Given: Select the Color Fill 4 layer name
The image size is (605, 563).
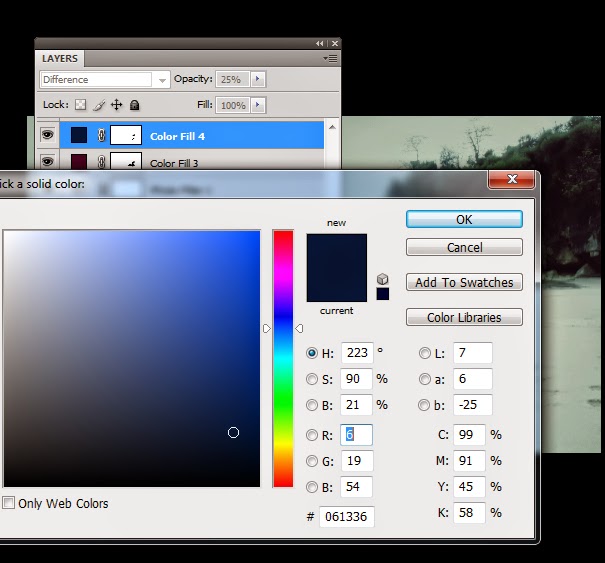Looking at the screenshot, I should tap(177, 137).
